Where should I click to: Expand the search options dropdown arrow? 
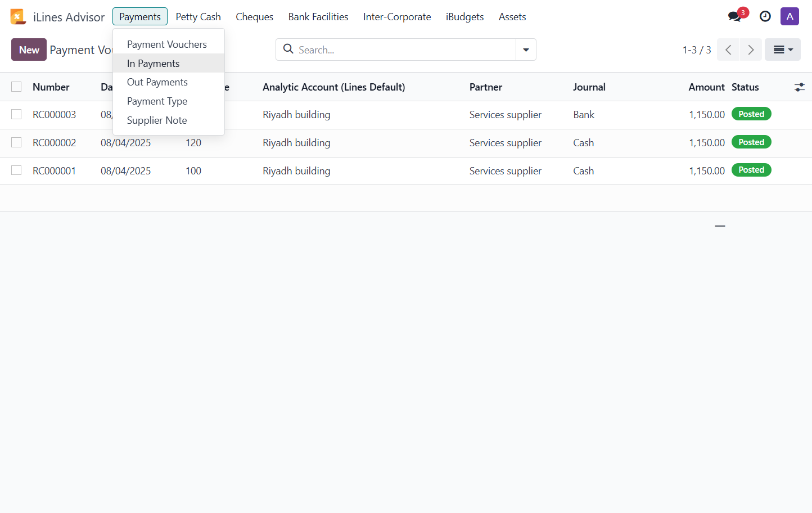(526, 49)
